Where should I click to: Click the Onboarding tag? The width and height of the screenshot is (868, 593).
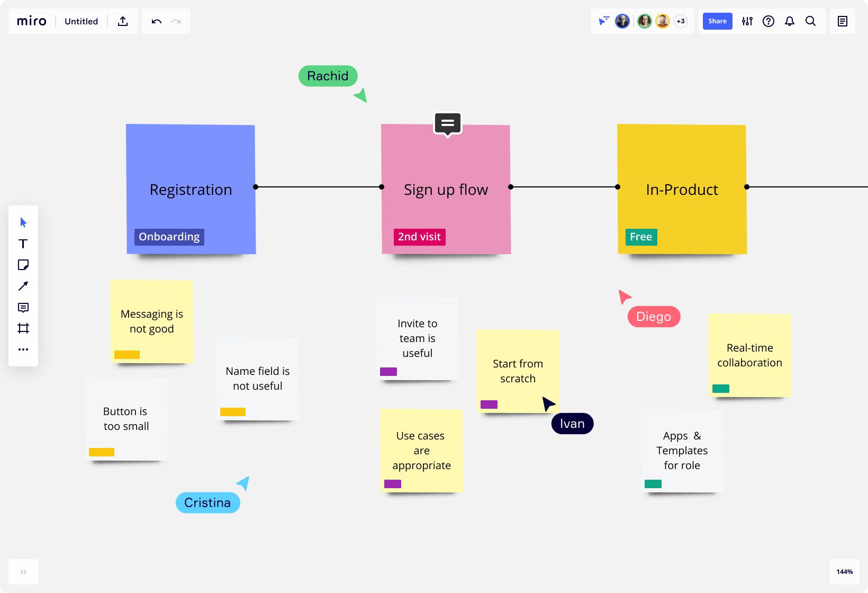(x=169, y=237)
